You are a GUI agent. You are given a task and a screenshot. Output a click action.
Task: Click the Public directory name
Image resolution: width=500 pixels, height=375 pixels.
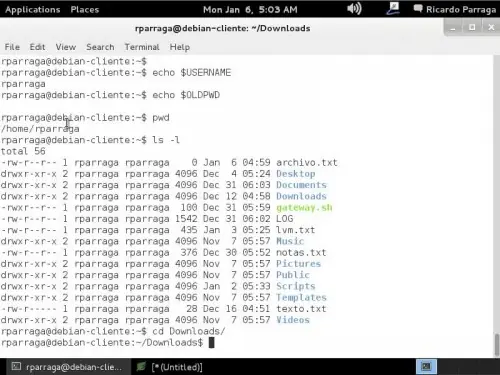click(293, 275)
